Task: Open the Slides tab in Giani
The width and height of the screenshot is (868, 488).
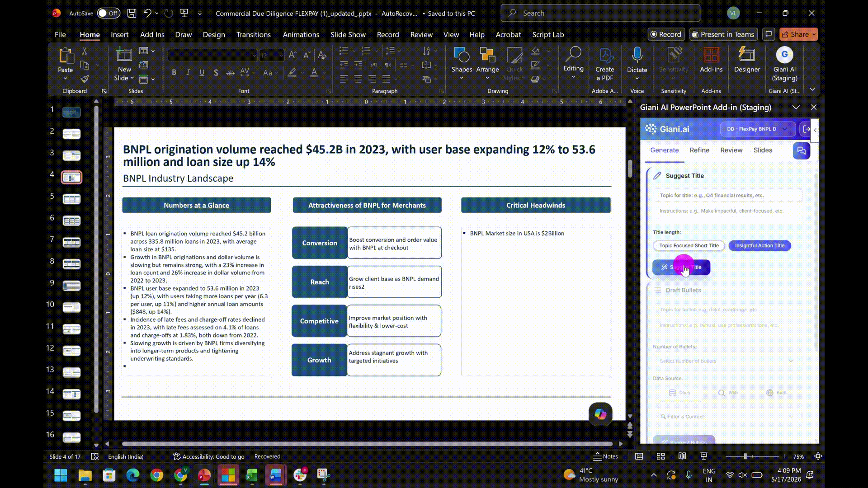Action: (x=763, y=150)
